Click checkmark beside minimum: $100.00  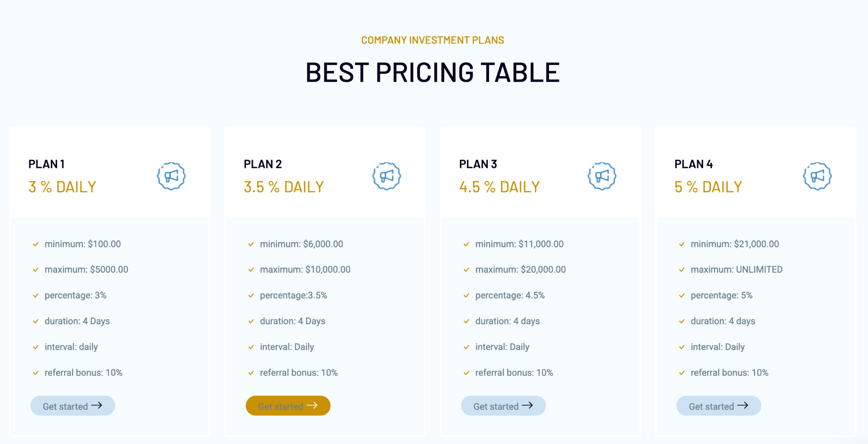[36, 244]
